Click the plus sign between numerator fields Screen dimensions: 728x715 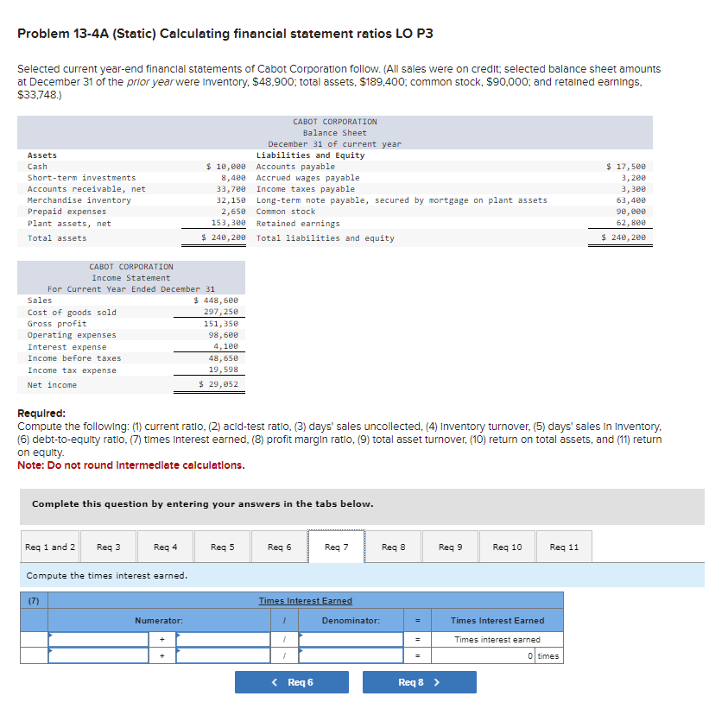click(x=164, y=639)
